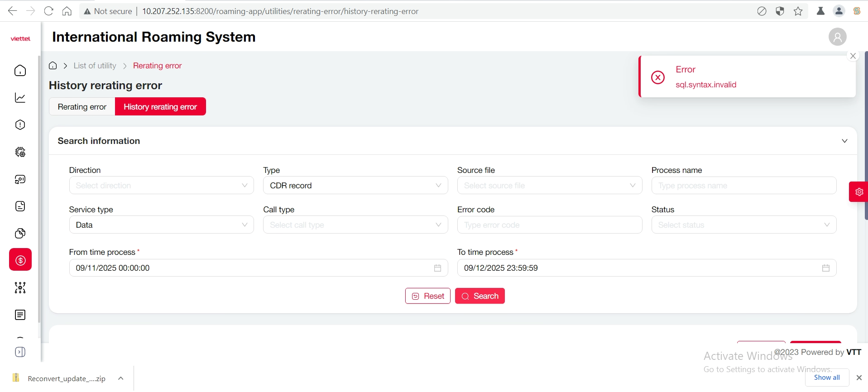Open the user avatar icon at top right

(837, 37)
